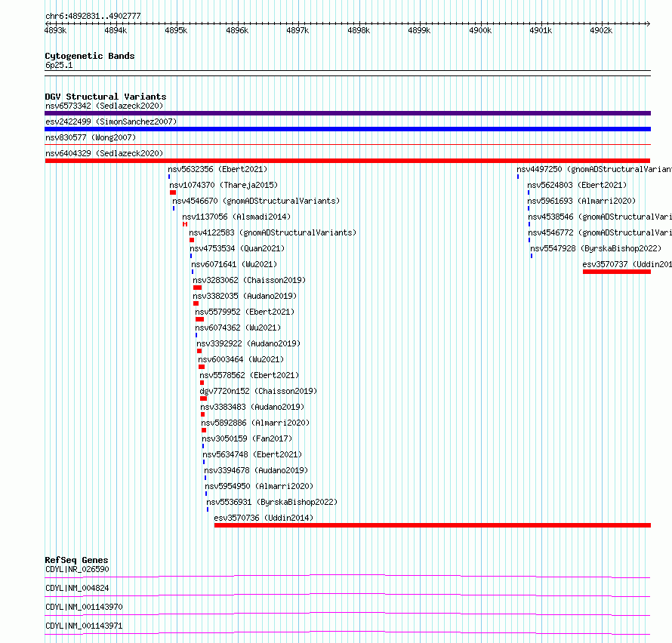Select the purple bar for nsv6573342
The image size is (672, 643).
pos(347,113)
